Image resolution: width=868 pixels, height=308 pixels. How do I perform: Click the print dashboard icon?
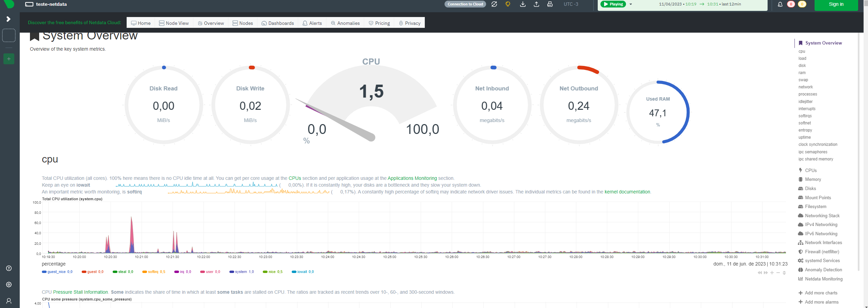pyautogui.click(x=550, y=4)
